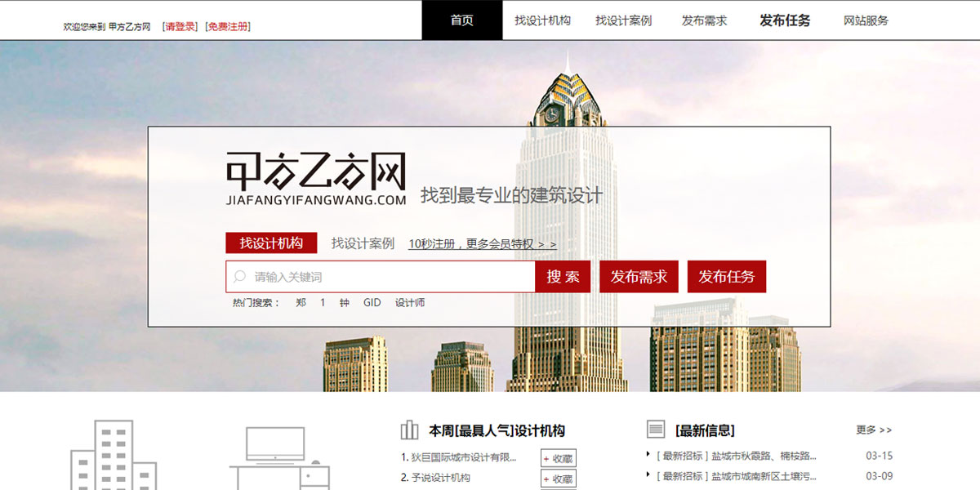Open 找设计案例 in the top navigation
980x490 pixels.
[x=623, y=20]
